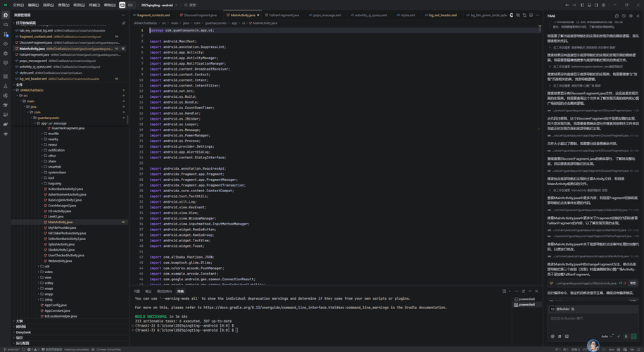
Task: Open the 编辑 menu
Action: 33,5
